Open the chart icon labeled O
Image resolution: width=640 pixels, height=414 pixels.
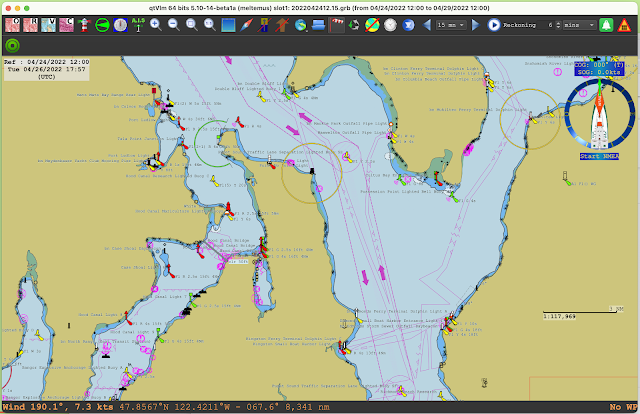click(x=12, y=25)
